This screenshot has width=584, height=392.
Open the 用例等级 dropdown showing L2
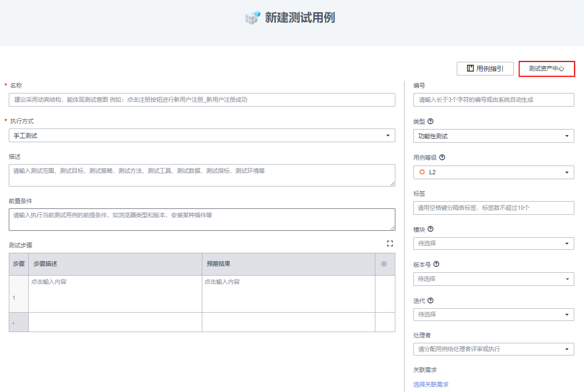(493, 172)
